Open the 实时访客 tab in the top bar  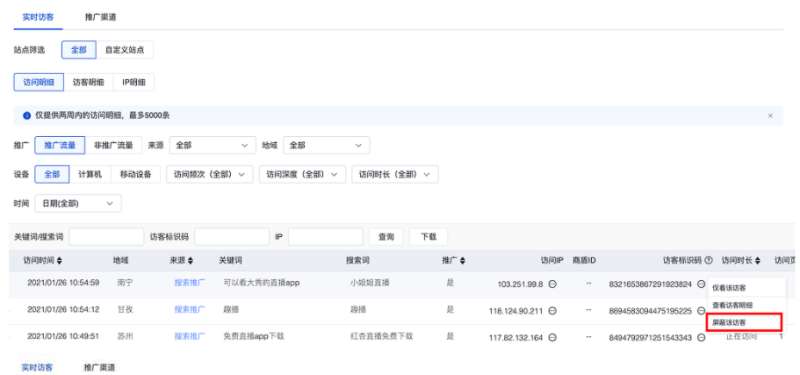tap(38, 17)
